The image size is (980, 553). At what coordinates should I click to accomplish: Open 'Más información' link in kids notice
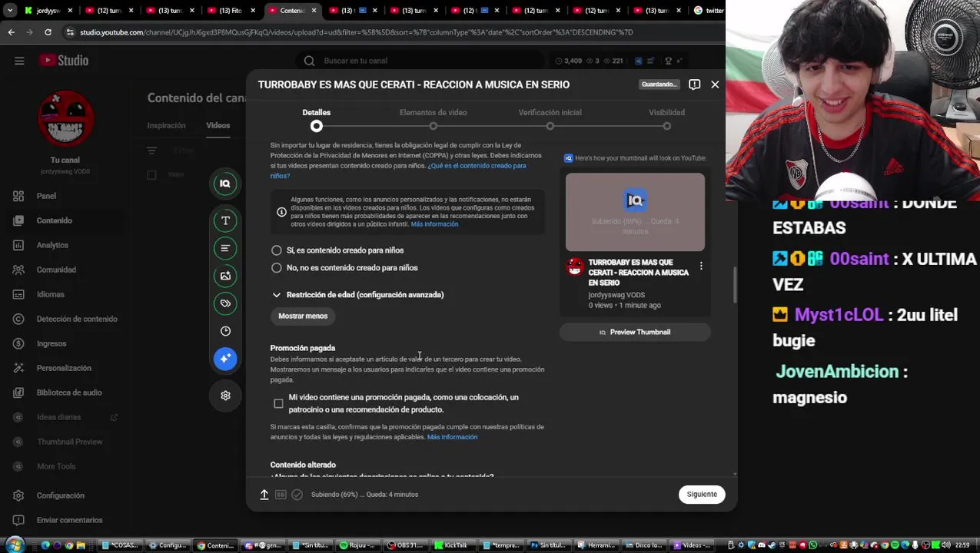coord(434,224)
